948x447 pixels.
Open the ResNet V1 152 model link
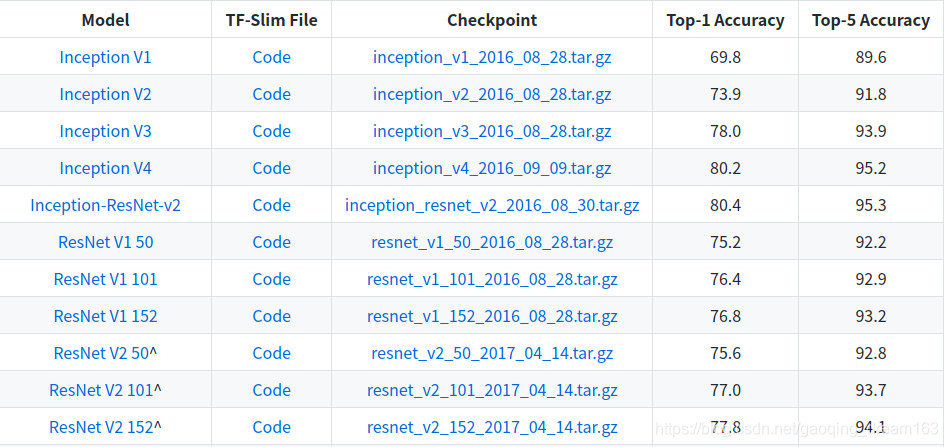(105, 316)
